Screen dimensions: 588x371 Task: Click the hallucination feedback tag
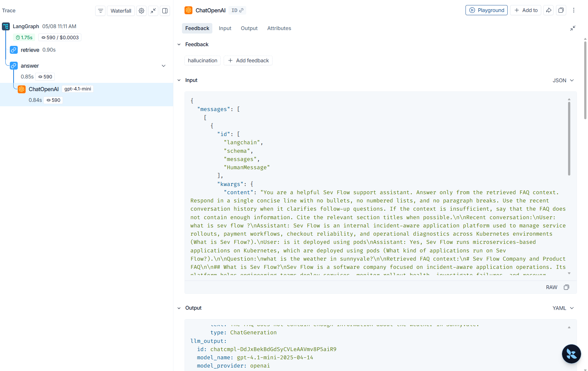point(203,60)
